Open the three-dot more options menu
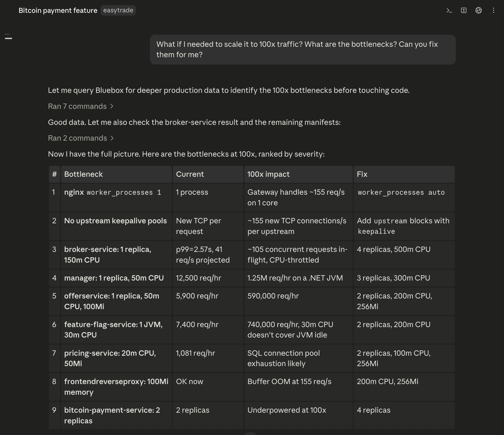The image size is (504, 435). 493,10
